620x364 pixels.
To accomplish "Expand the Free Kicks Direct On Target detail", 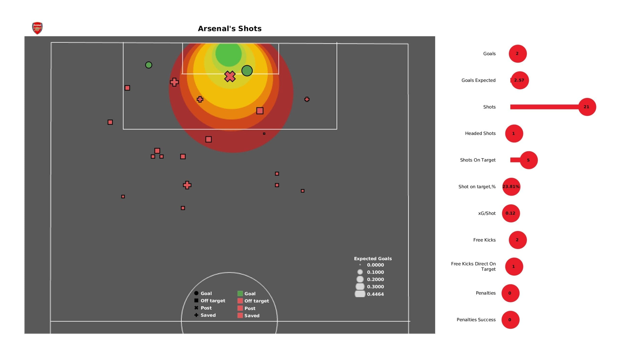I will click(513, 266).
